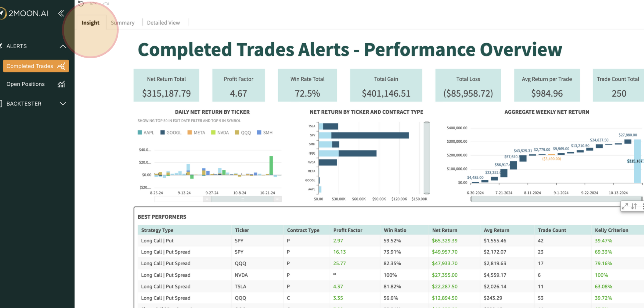Screen dimensions: 644x308
Task: Click the Open Positions chart icon
Action: pos(61,84)
